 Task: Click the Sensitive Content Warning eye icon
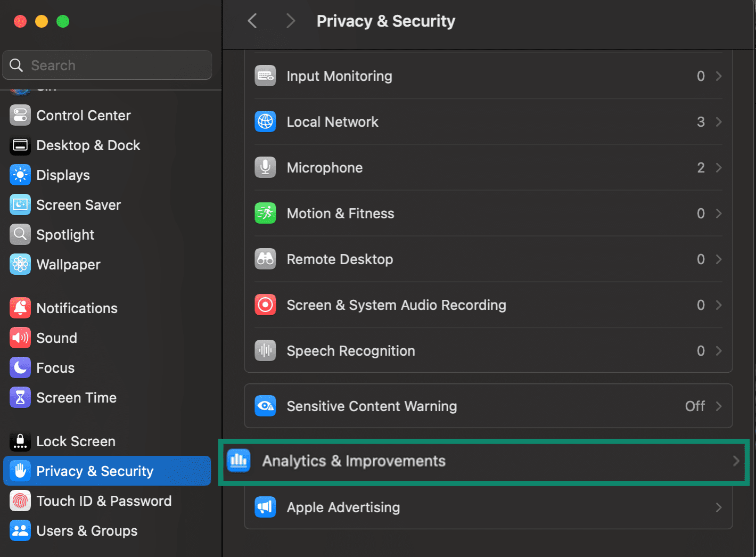(265, 406)
